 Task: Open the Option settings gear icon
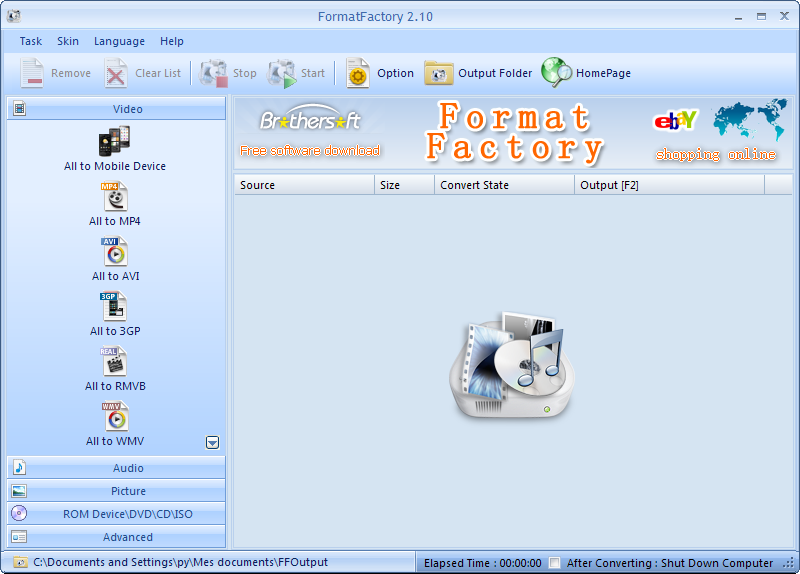tap(358, 73)
